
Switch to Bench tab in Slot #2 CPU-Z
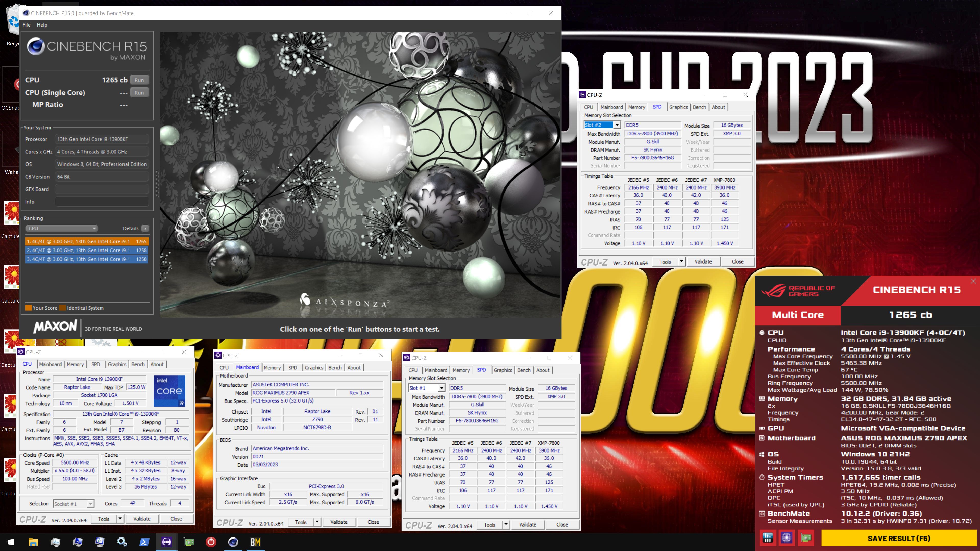point(699,107)
